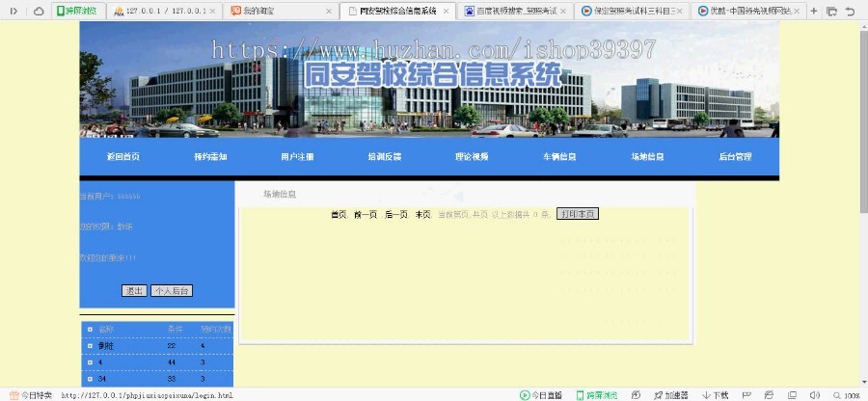Image resolution: width=868 pixels, height=401 pixels.
Task: Click the 当前用户 label in the user panel
Action: (x=96, y=197)
